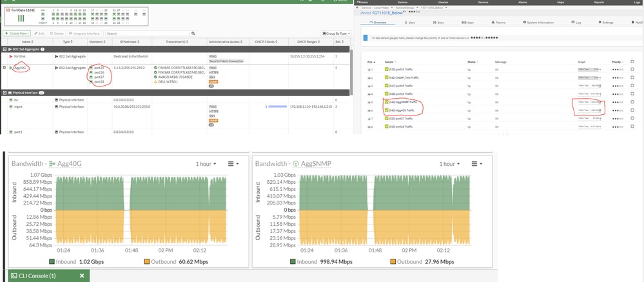Close the CLI Console tab
This screenshot has width=644, height=282.
tap(82, 276)
